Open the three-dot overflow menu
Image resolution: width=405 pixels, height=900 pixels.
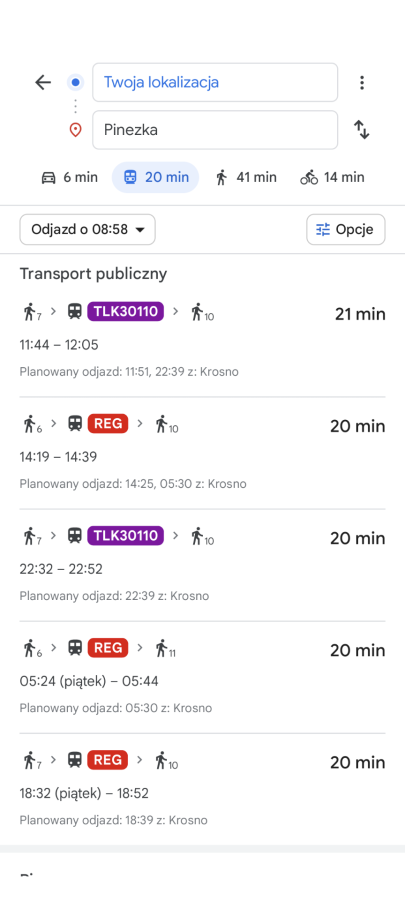pos(361,83)
